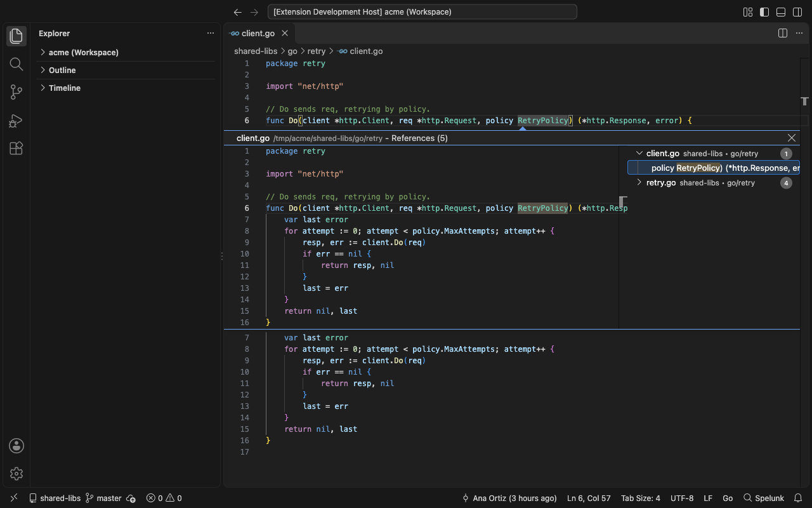Click the go folder breadcrumb
Viewport: 812px width, 508px height.
[x=292, y=51]
